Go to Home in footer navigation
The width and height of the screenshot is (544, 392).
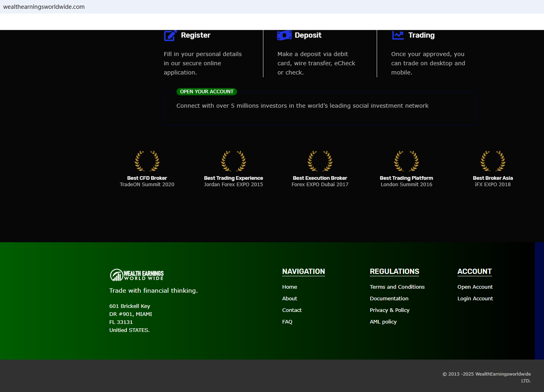[289, 287]
